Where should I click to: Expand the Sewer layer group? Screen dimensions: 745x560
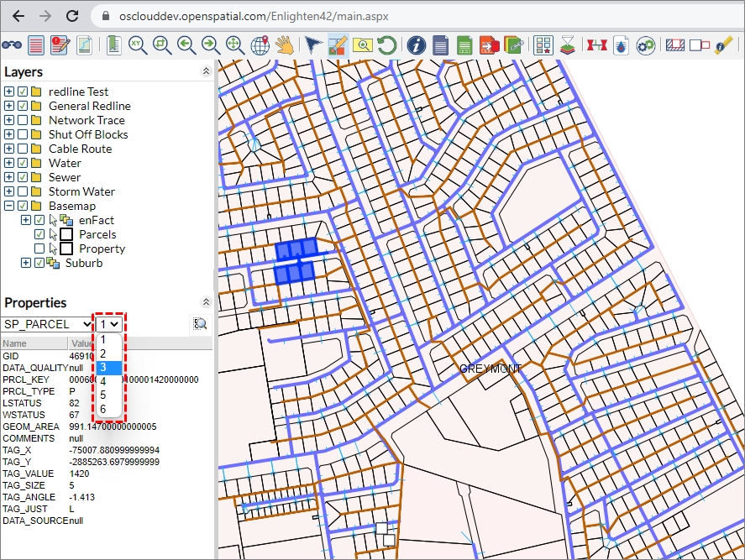pos(9,177)
